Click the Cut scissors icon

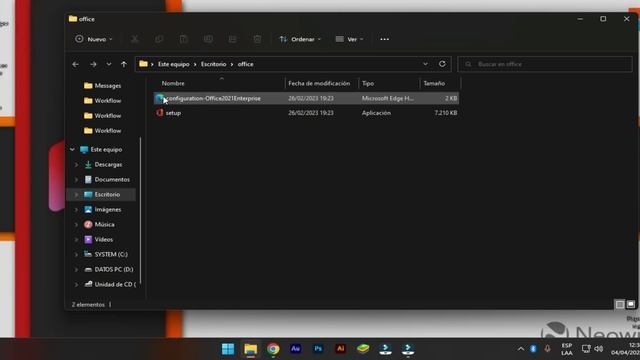click(135, 39)
